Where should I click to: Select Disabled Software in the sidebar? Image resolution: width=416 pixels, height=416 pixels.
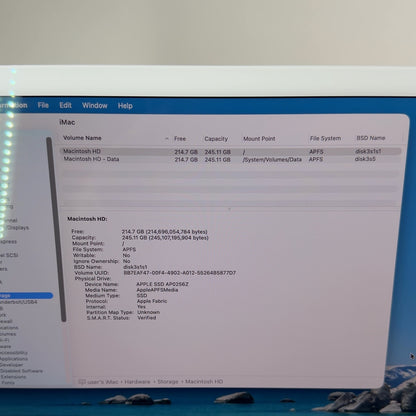pos(21,371)
